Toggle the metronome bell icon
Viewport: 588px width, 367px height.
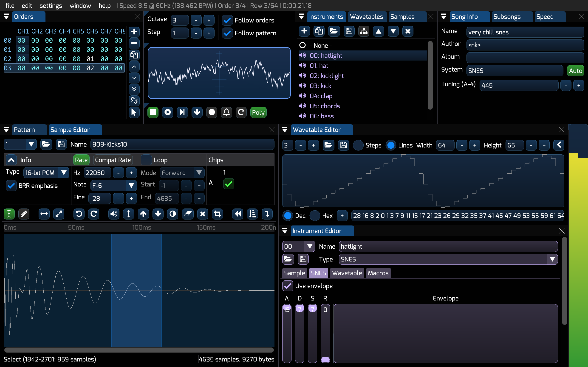226,112
